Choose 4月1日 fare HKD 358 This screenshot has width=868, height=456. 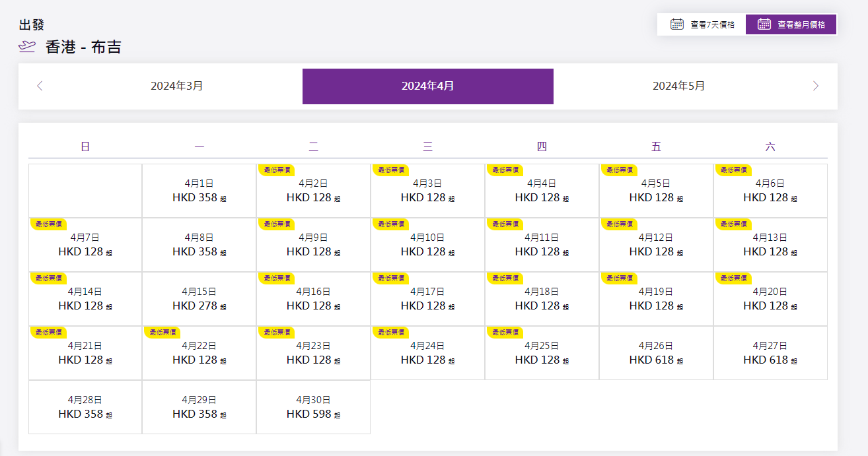click(199, 191)
